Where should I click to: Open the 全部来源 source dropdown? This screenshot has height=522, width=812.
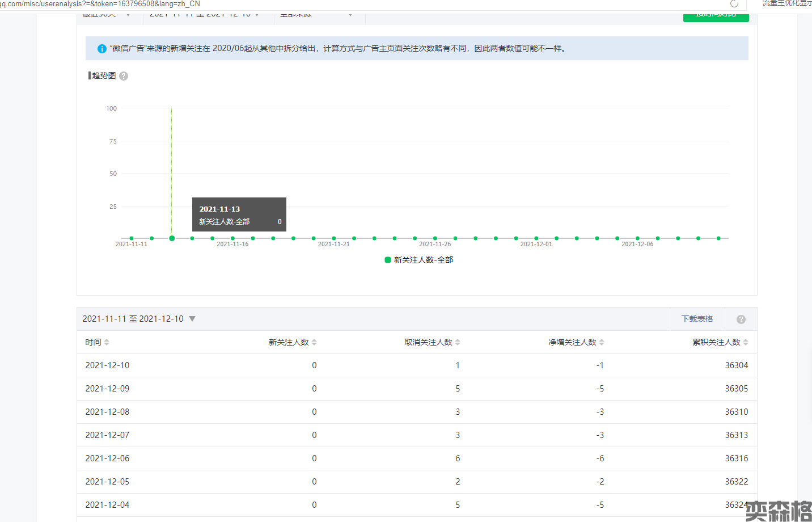318,15
